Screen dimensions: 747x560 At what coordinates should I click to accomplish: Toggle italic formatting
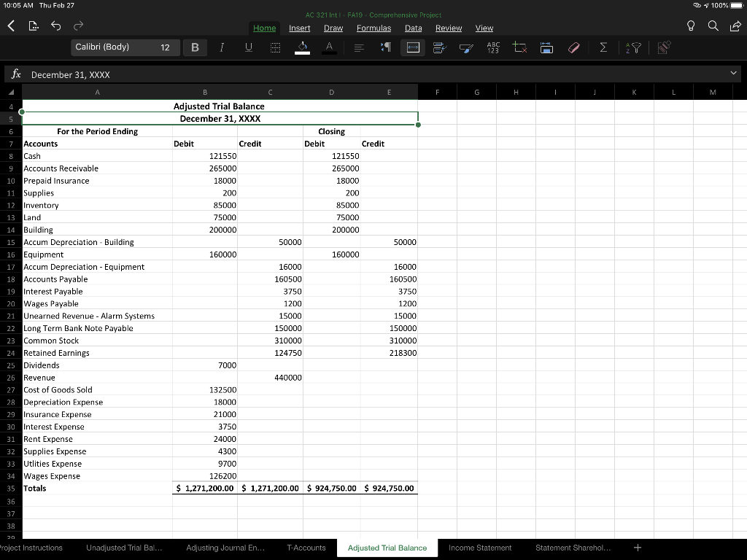tap(222, 47)
